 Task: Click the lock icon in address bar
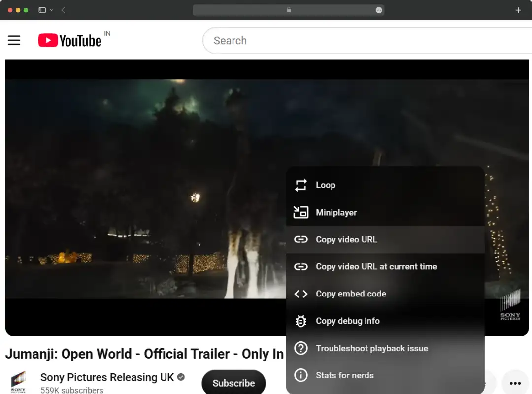[289, 10]
